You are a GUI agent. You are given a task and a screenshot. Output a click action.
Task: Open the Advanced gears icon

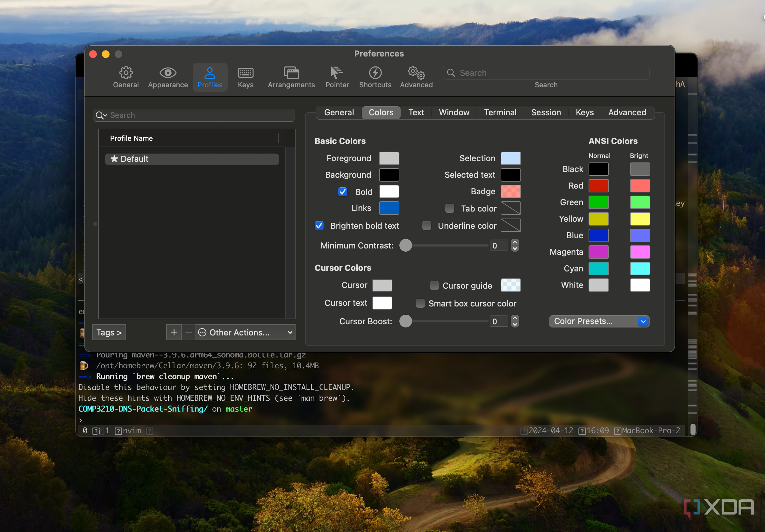(416, 73)
